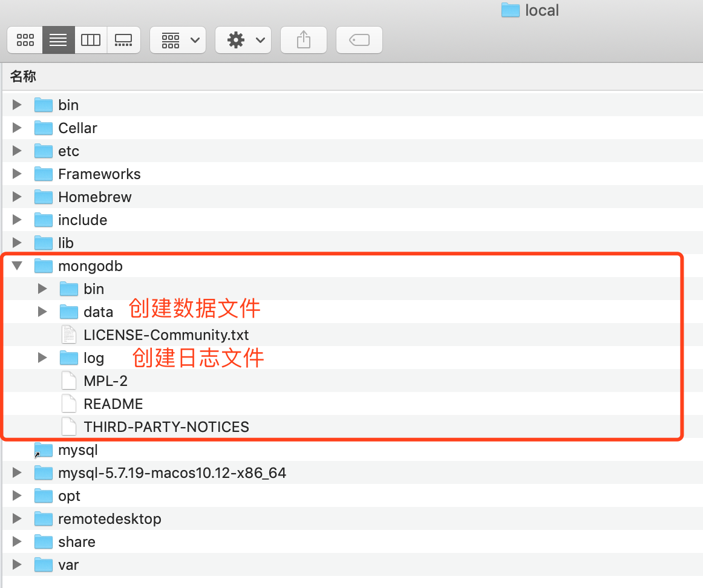Viewport: 703px width, 588px height.
Task: Select the 'THIRD-PARTY-NOTICES' file name
Action: (x=166, y=426)
